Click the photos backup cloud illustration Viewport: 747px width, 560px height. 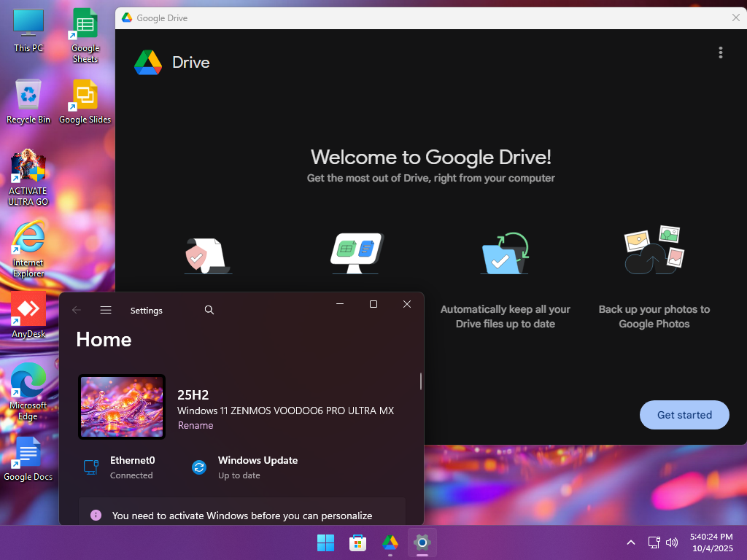pos(654,250)
